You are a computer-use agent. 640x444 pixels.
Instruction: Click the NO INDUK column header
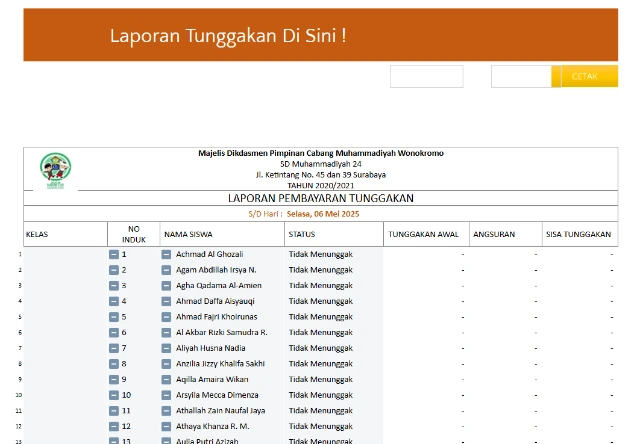[x=133, y=234]
